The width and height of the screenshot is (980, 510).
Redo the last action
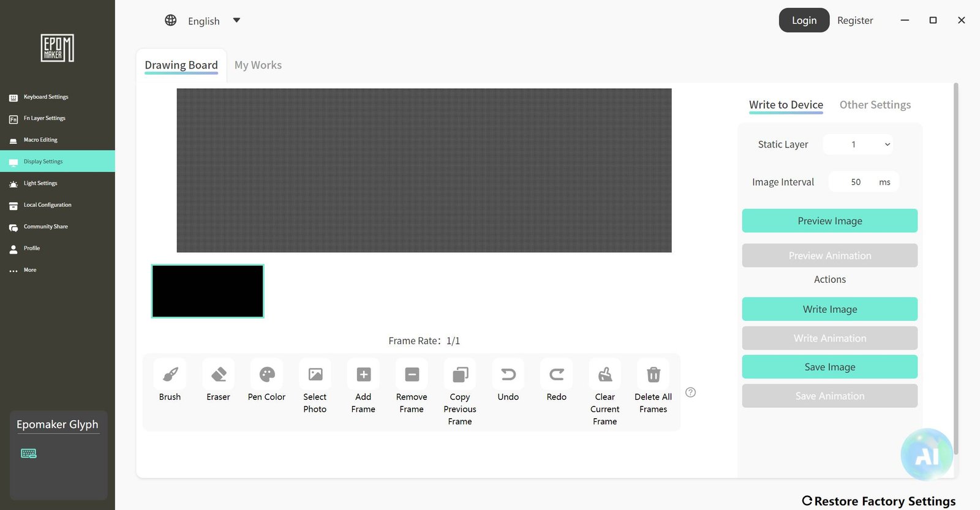[x=557, y=374]
